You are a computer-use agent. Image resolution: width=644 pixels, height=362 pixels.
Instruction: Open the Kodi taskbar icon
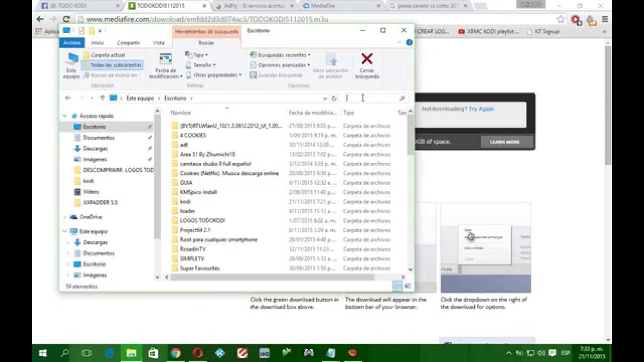(220, 353)
